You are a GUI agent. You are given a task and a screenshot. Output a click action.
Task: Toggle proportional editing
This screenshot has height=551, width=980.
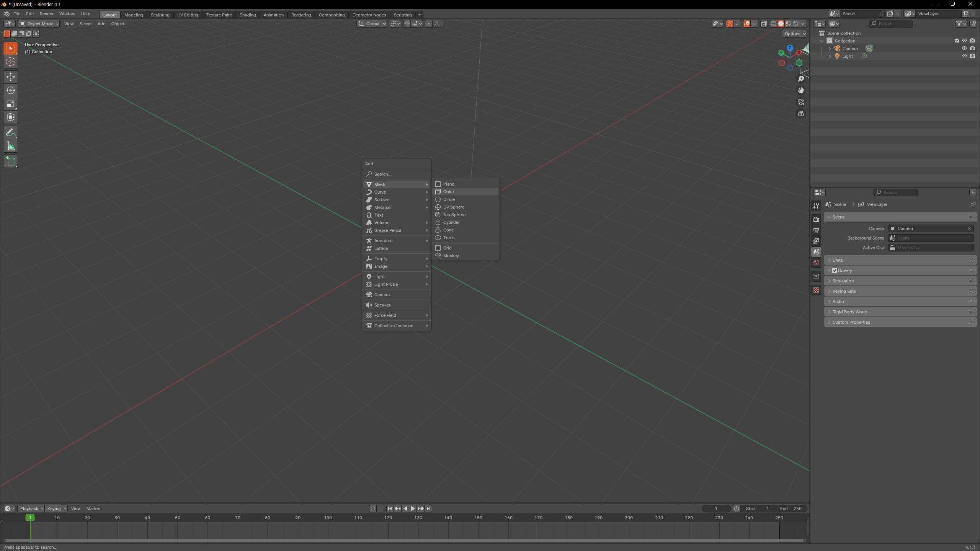tap(429, 24)
